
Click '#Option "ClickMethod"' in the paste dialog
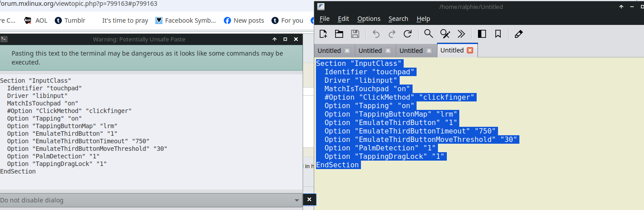click(x=69, y=111)
